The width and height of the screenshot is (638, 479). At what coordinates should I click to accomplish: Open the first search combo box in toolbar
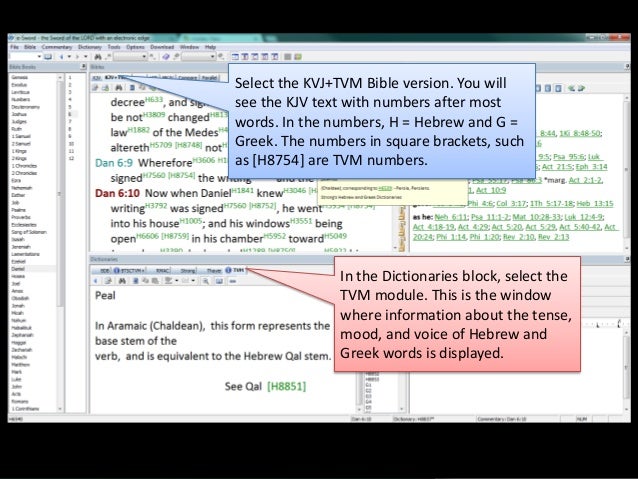130,57
